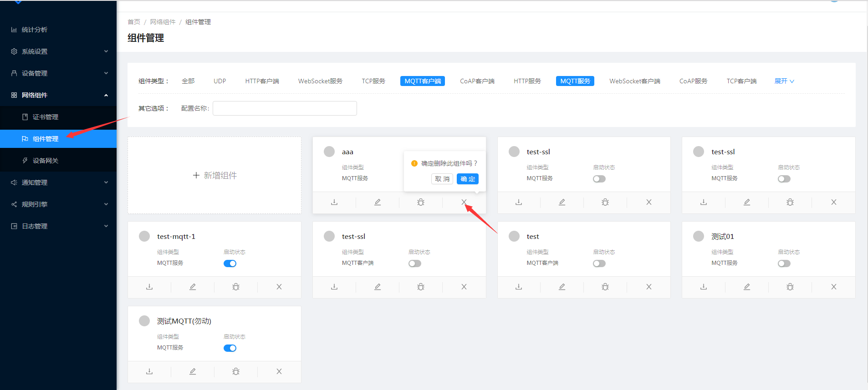The width and height of the screenshot is (868, 390).
Task: Enable the 测试01 startup status toggle
Action: (x=784, y=263)
